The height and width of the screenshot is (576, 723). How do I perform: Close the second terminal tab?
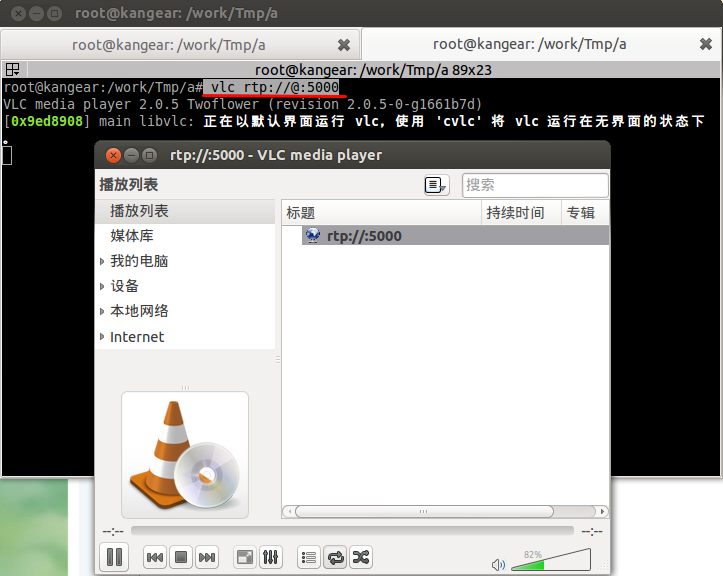point(705,44)
